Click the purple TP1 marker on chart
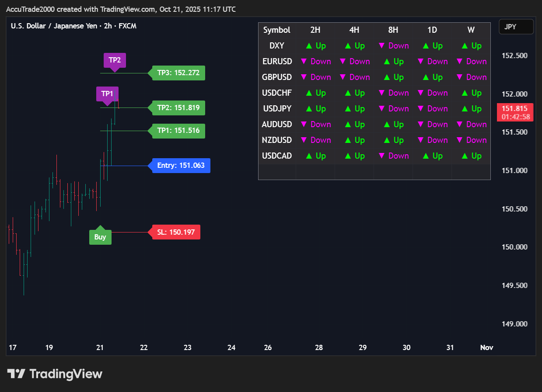 coord(107,94)
